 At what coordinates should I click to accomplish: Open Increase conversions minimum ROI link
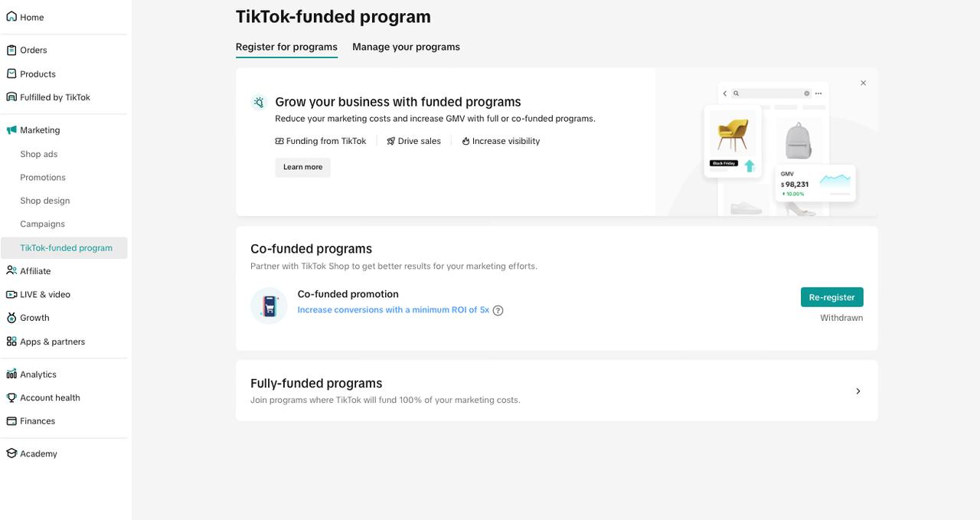[393, 310]
